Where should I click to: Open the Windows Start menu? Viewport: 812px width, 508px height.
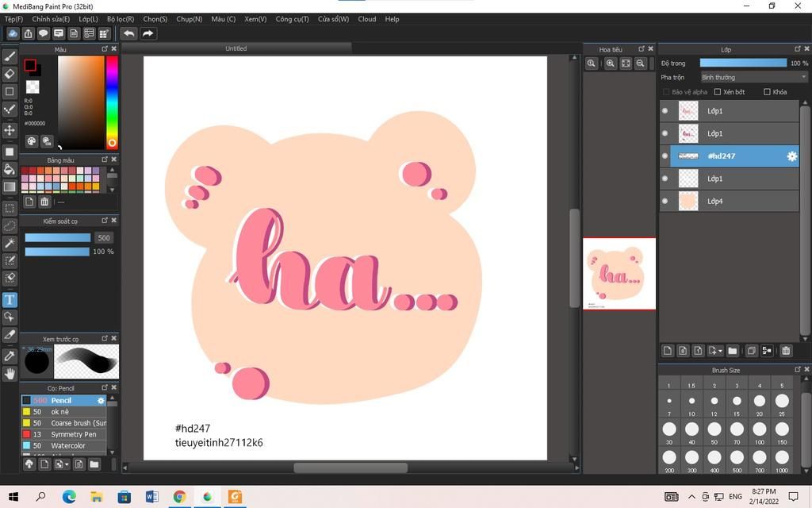[x=13, y=497]
